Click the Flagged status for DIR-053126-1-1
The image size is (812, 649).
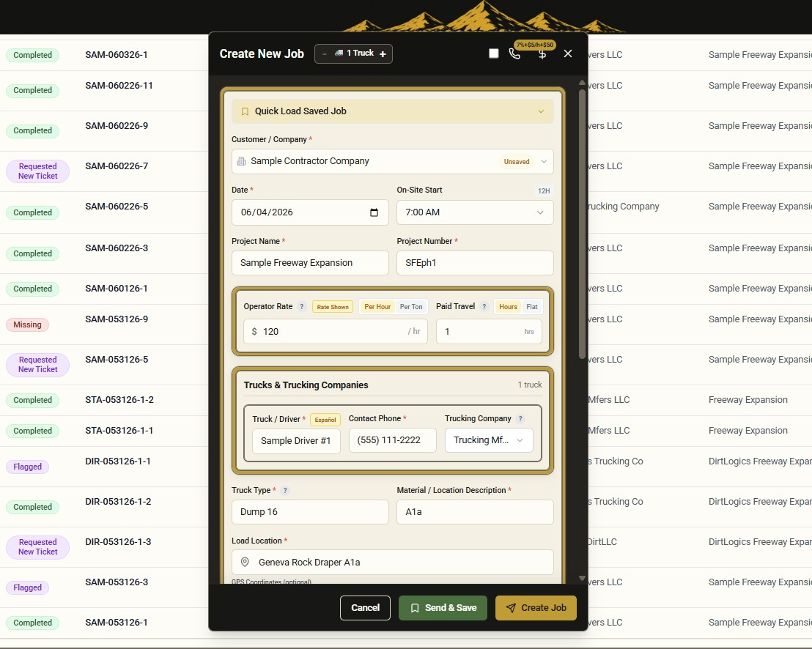click(x=27, y=467)
